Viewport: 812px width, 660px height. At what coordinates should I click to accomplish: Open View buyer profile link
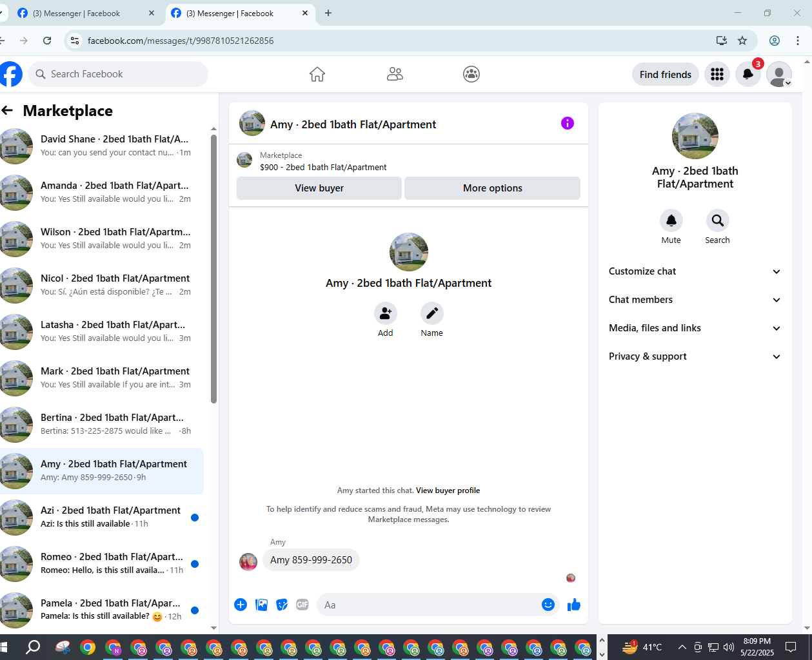[448, 490]
